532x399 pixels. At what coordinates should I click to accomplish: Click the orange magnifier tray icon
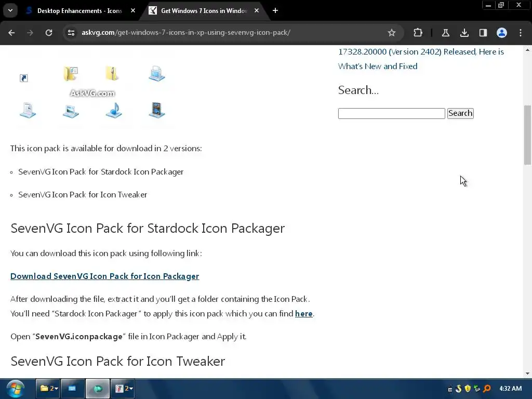(487, 389)
